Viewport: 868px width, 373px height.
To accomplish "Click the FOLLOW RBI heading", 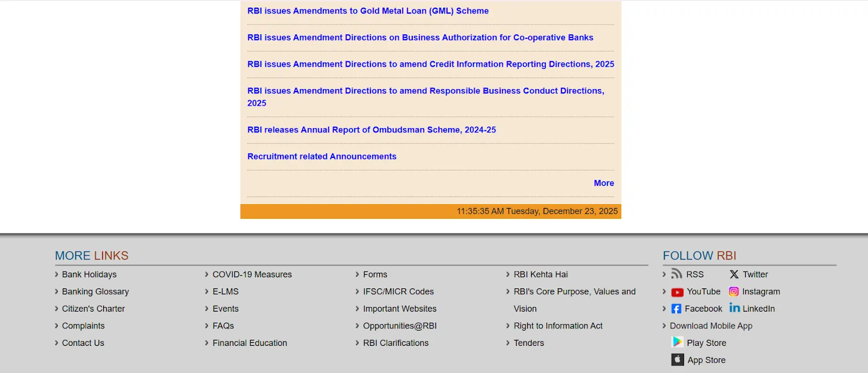I will (x=699, y=256).
